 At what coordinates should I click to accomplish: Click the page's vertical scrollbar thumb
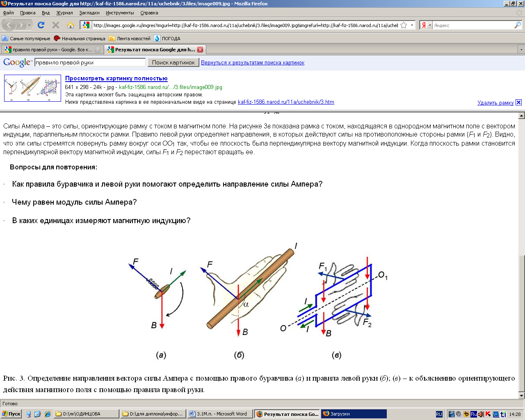(x=521, y=323)
